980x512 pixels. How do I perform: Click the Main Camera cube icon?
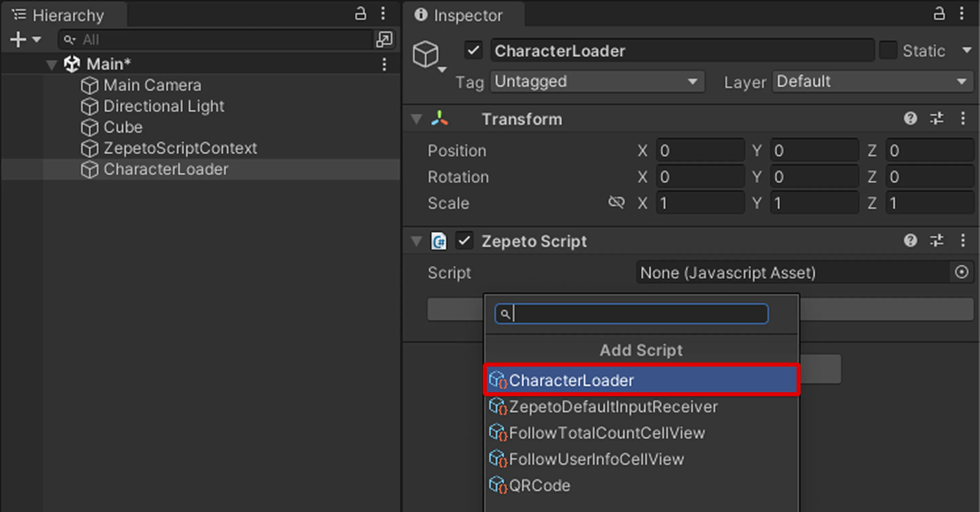coord(89,85)
